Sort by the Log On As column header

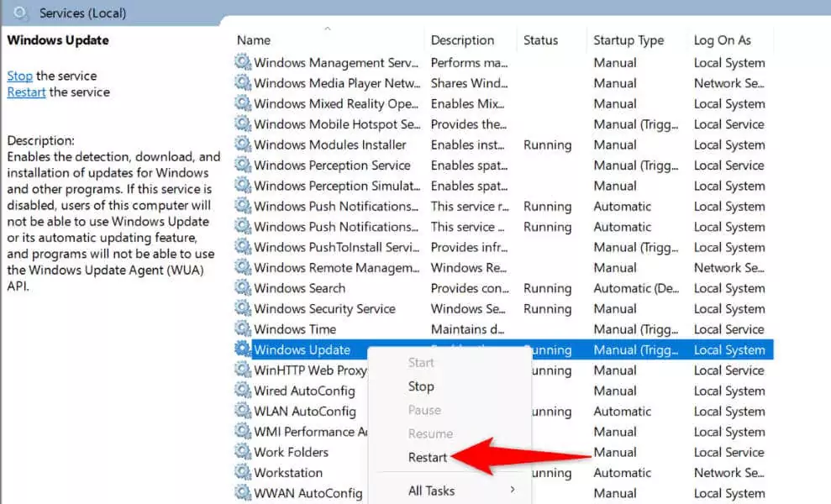pyautogui.click(x=723, y=40)
